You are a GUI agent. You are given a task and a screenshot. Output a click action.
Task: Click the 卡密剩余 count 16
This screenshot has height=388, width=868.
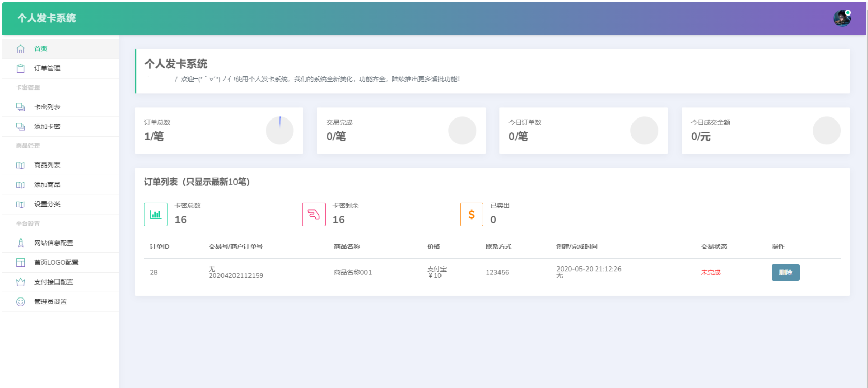tap(339, 220)
